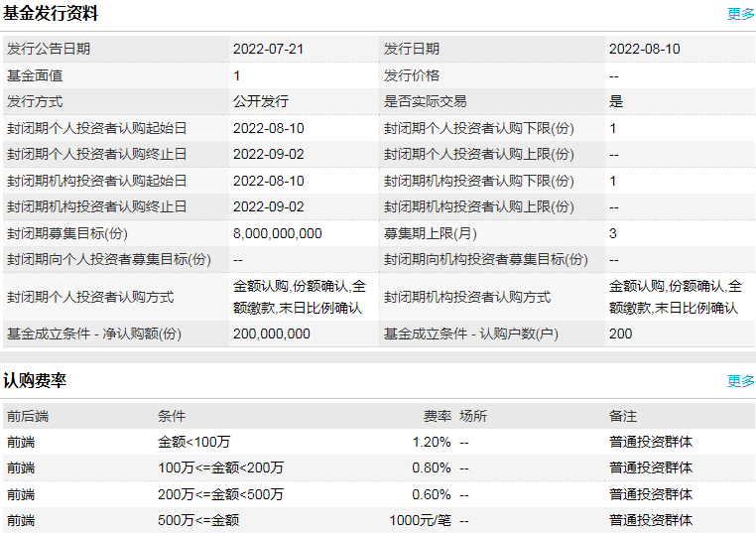The image size is (756, 533).
Task: Select the 发行公告日期 value 2022-07-21
Action: coord(268,49)
